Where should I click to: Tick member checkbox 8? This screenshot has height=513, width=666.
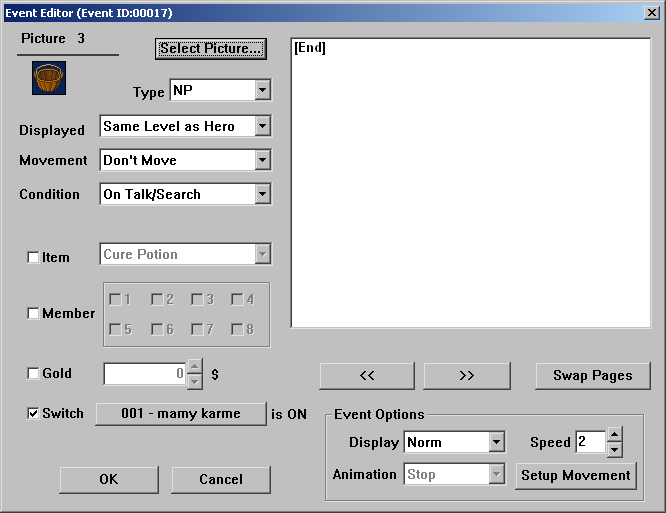click(237, 329)
